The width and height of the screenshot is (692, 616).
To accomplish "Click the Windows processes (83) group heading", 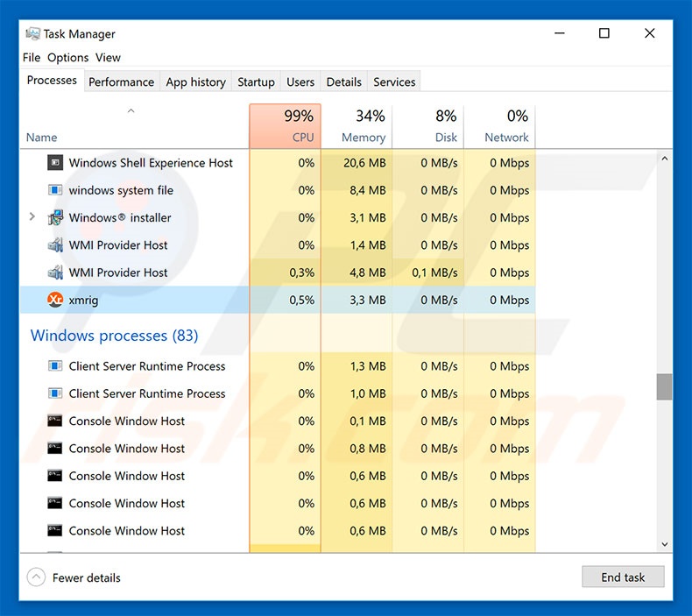I will [x=114, y=336].
